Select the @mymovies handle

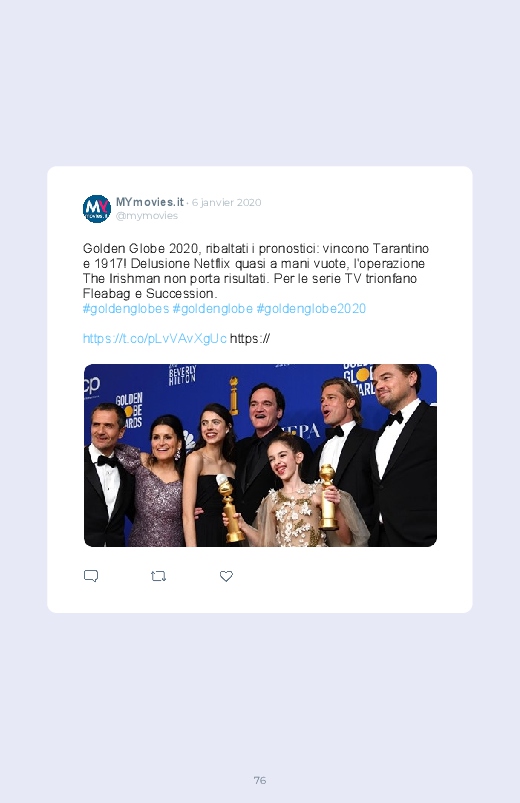147,216
